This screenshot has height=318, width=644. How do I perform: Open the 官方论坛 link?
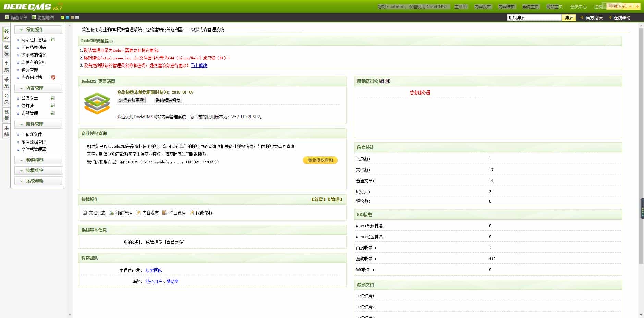(x=594, y=17)
